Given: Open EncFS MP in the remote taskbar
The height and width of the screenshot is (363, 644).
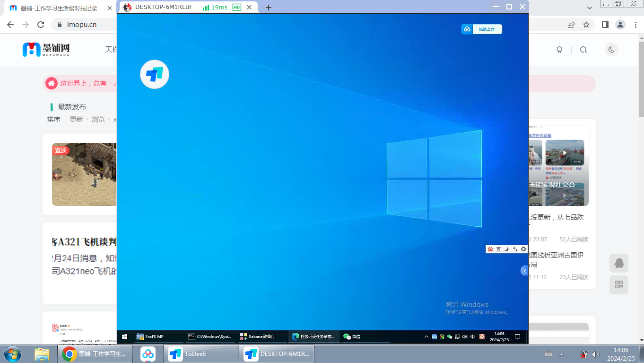Looking at the screenshot, I should coord(158,336).
